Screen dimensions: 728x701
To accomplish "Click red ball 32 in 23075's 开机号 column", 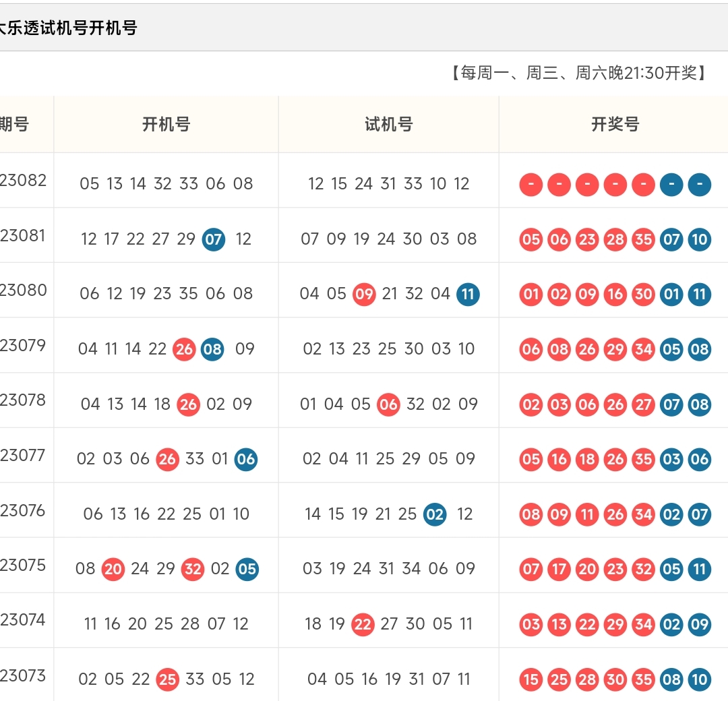I will click(x=193, y=569).
